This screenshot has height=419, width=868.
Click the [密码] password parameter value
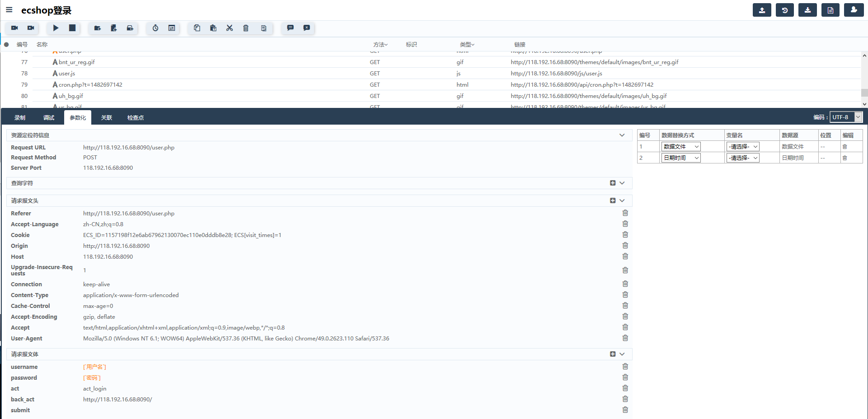coord(92,378)
